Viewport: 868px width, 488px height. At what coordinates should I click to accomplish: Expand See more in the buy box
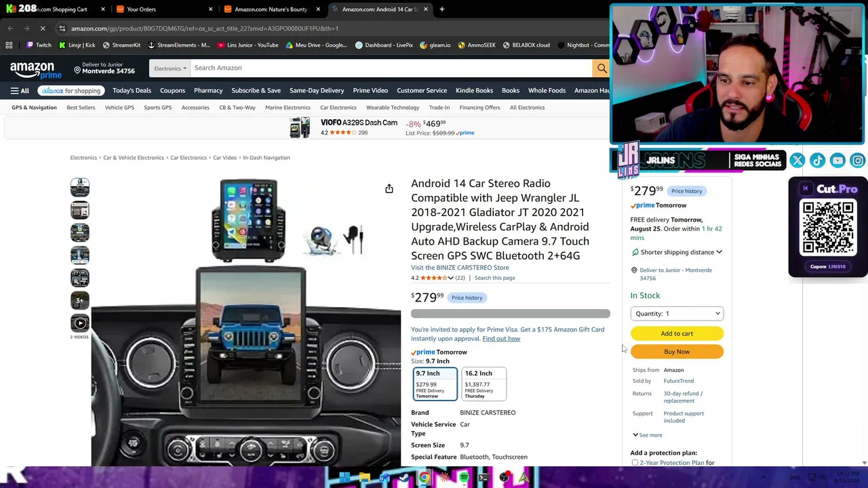pyautogui.click(x=648, y=435)
